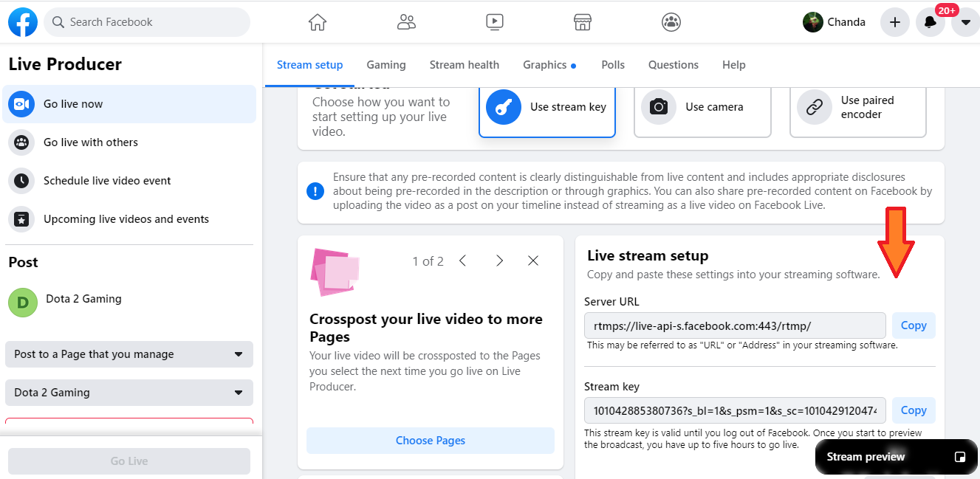Open Schedule live video event
Screen dimensions: 980x479
129,181
